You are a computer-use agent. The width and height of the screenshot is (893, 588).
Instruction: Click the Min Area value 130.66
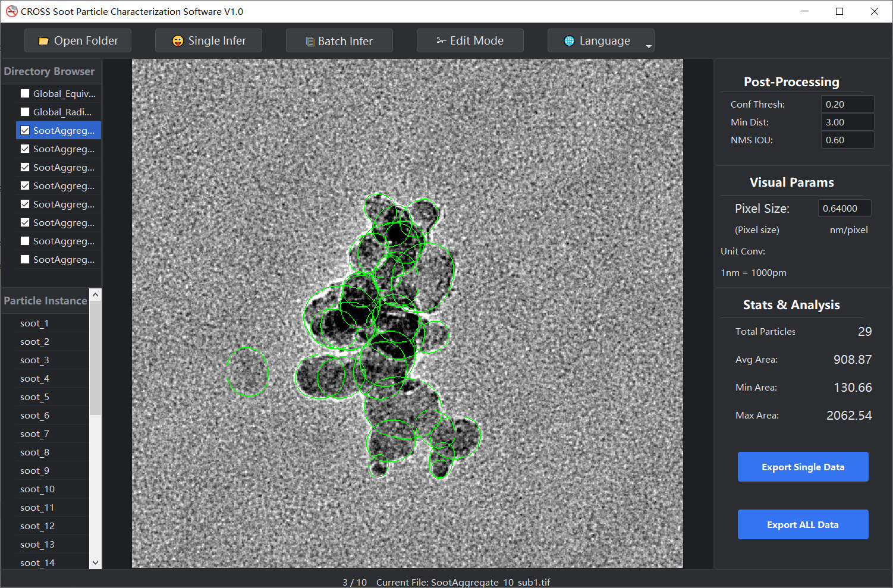853,388
